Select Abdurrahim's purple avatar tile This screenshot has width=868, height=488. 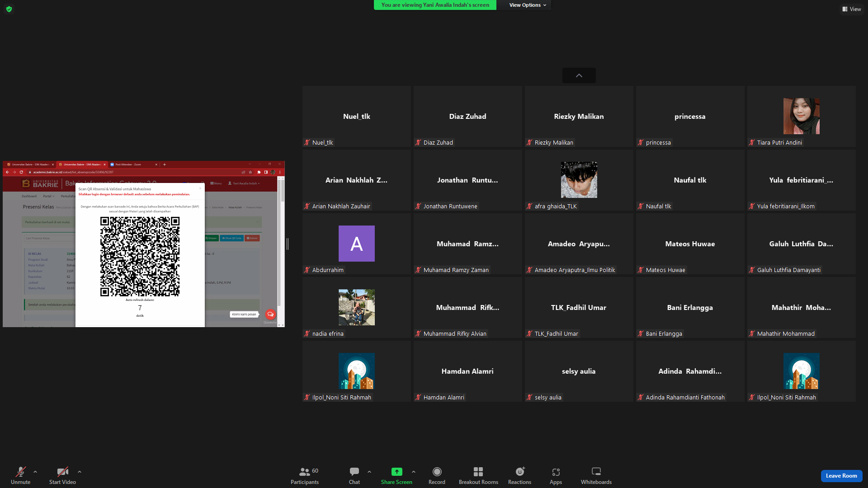[356, 244]
